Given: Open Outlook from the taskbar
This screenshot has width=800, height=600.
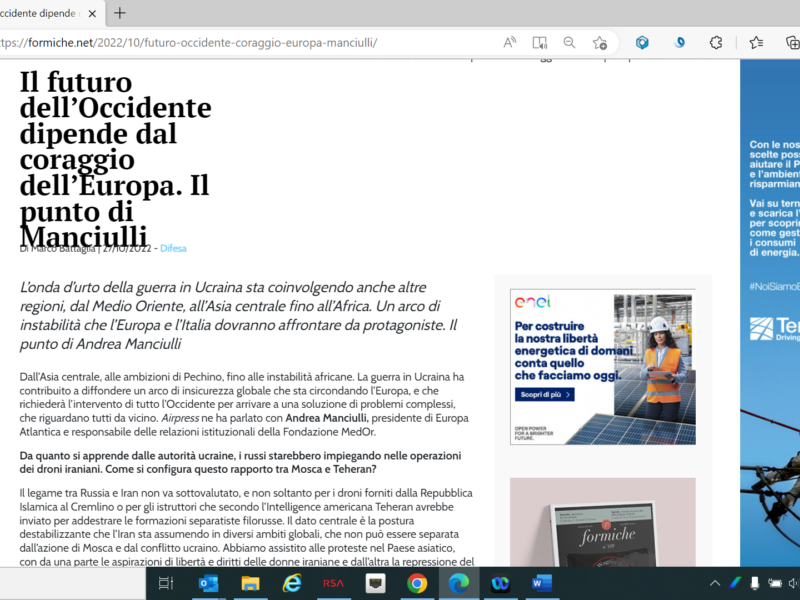Looking at the screenshot, I should (x=208, y=583).
